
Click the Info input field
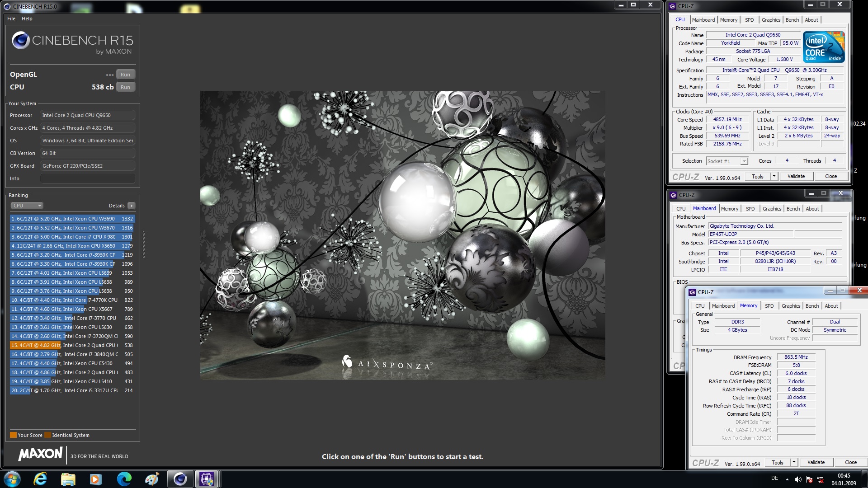point(88,178)
